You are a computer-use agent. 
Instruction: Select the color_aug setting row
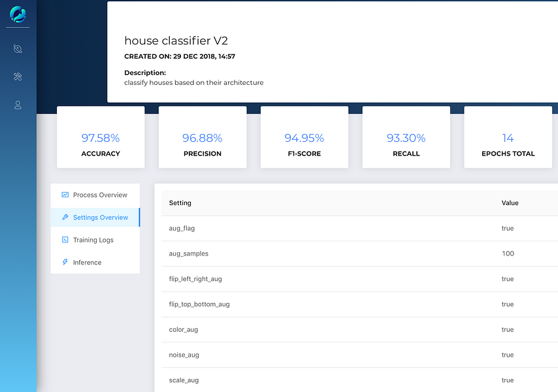(x=359, y=329)
